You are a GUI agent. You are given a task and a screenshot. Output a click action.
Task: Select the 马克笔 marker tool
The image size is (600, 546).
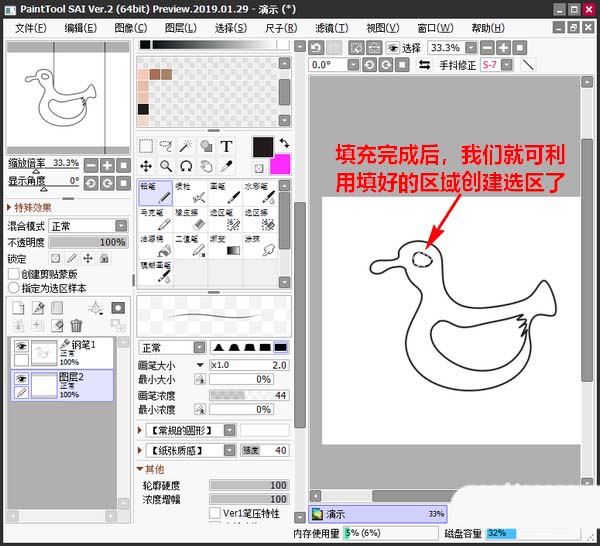point(155,219)
